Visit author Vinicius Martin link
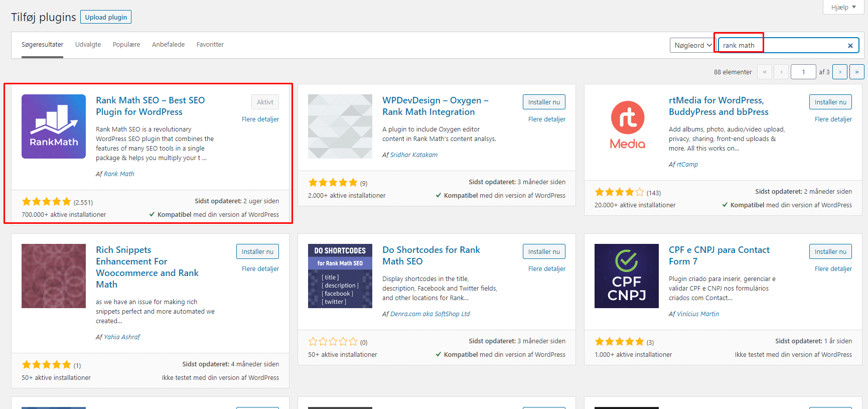Viewport: 868px width, 409px height. pos(698,314)
